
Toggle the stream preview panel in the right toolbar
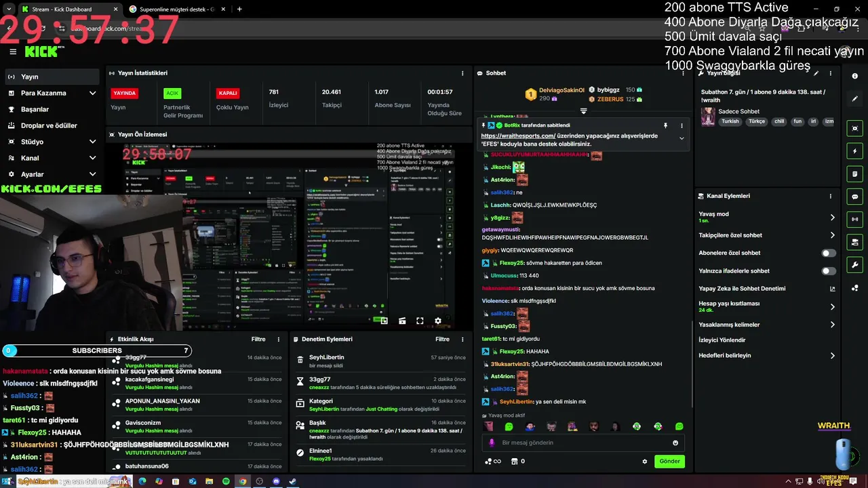pyautogui.click(x=855, y=128)
